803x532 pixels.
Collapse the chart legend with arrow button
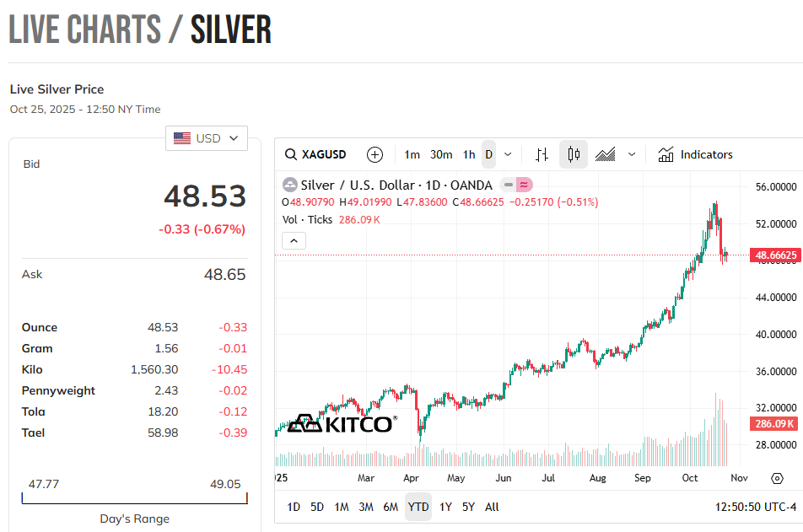(x=294, y=241)
